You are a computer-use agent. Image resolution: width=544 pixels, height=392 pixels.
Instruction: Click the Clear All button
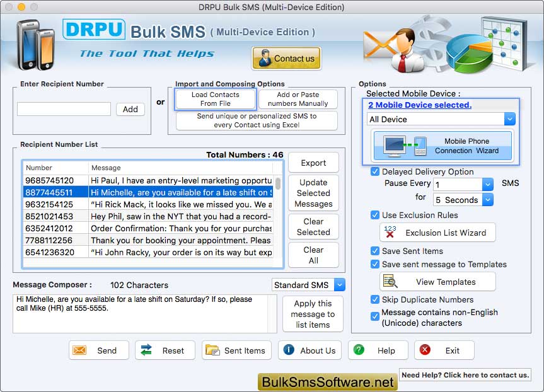tap(313, 255)
